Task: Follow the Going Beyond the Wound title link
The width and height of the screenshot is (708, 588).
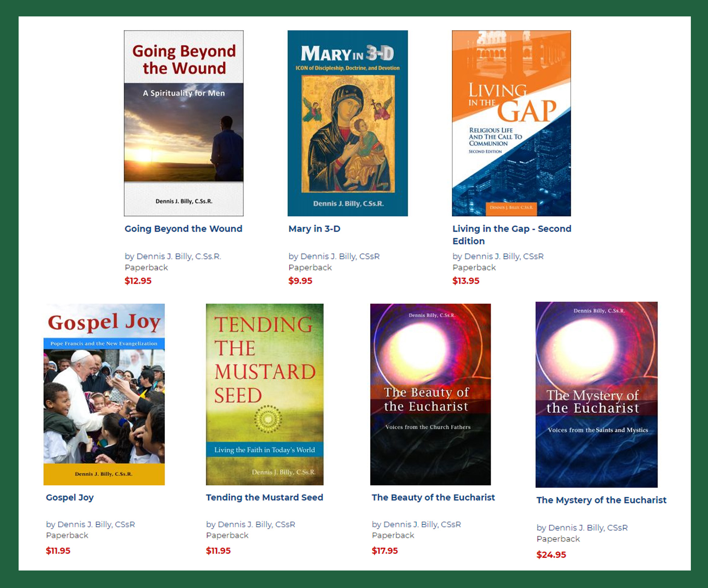Action: (183, 229)
